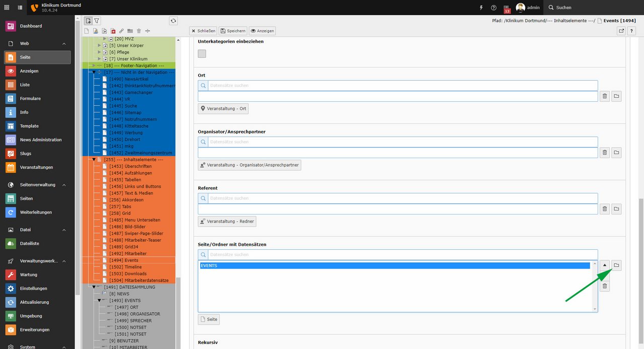Viewport: 644px width, 349px height.
Task: Open the Anzeigen (view) module
Action: [37, 71]
